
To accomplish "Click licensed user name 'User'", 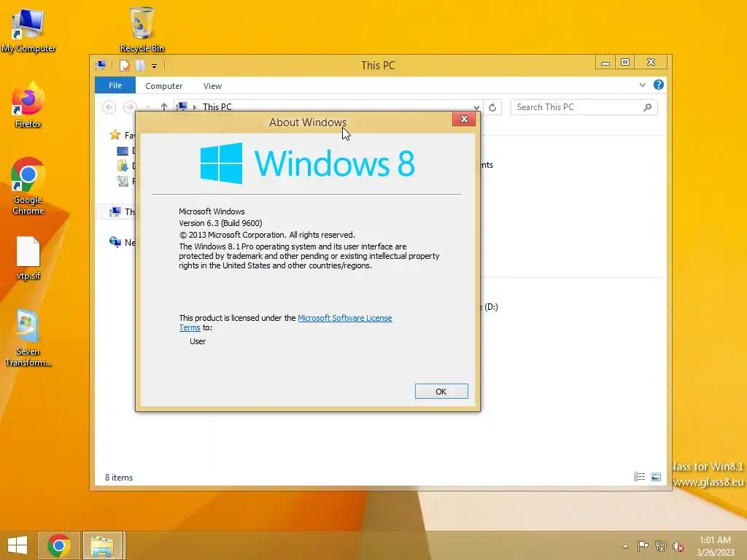I will point(198,341).
